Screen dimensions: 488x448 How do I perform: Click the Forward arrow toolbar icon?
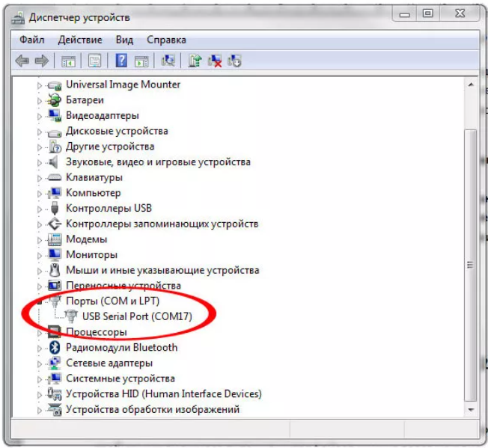click(x=42, y=61)
